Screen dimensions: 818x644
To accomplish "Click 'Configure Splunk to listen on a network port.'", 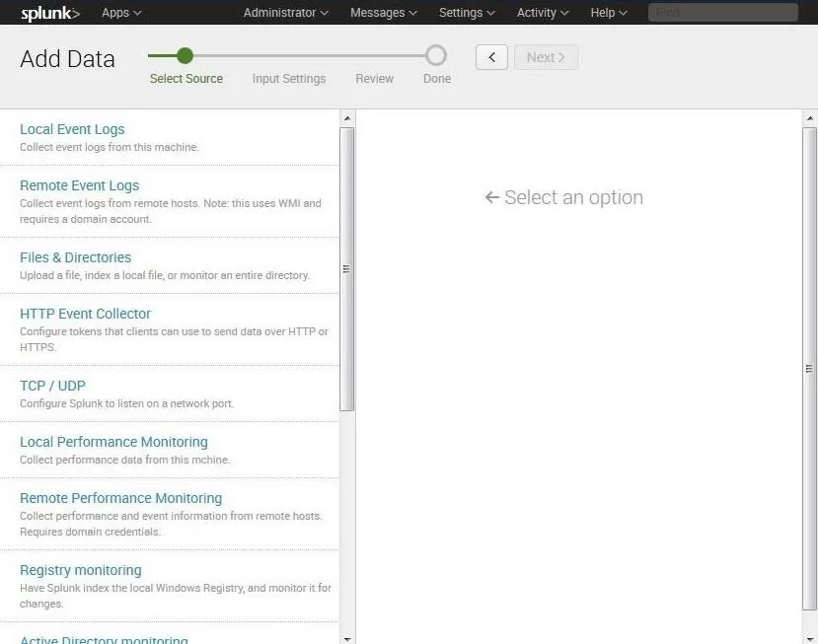I will (x=126, y=404).
